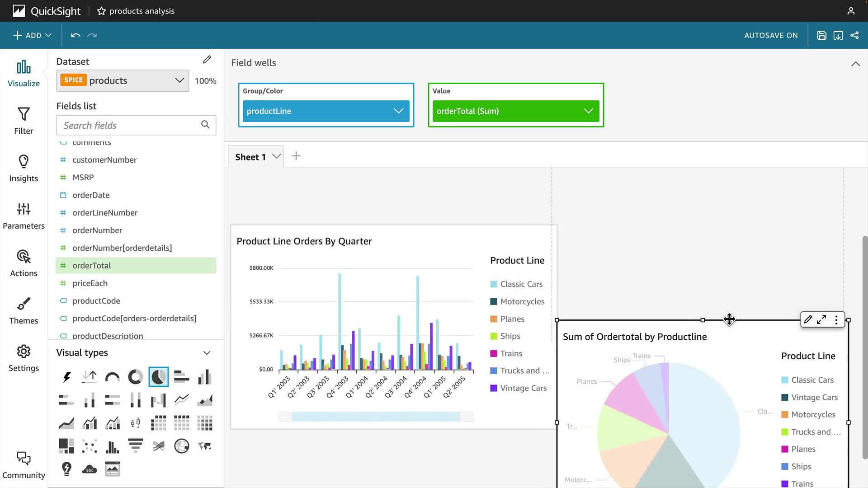Select the Sheet 1 tab

point(250,157)
